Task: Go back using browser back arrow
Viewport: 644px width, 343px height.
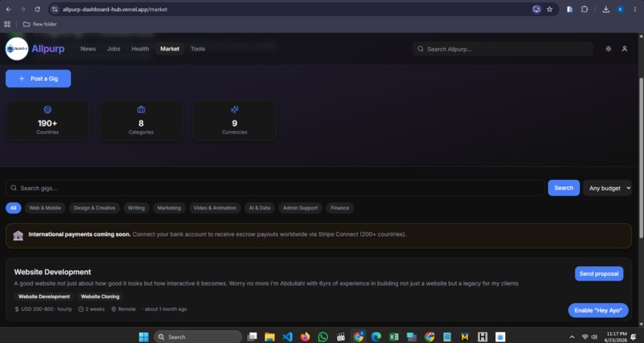Action: click(x=9, y=9)
